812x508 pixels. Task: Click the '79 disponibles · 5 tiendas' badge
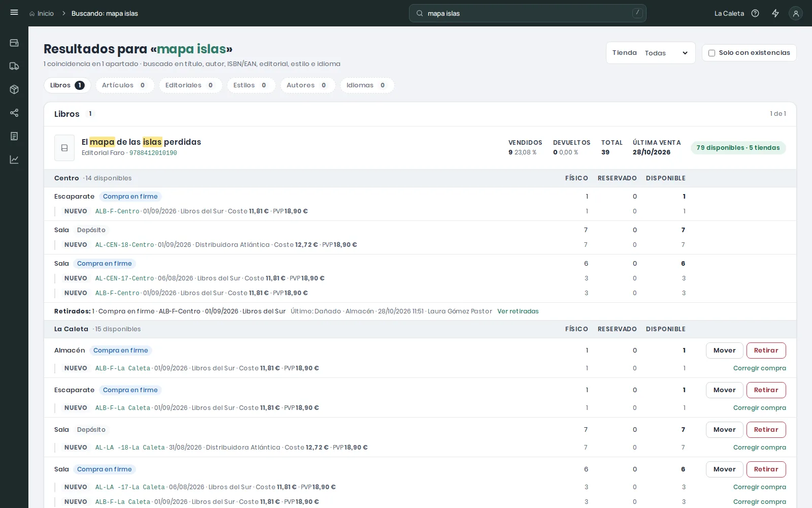tap(738, 148)
